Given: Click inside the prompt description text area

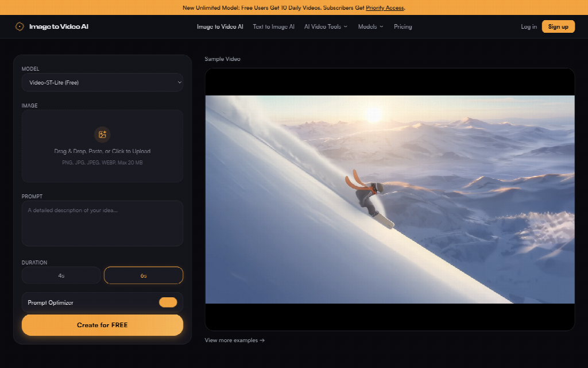Looking at the screenshot, I should tap(102, 224).
